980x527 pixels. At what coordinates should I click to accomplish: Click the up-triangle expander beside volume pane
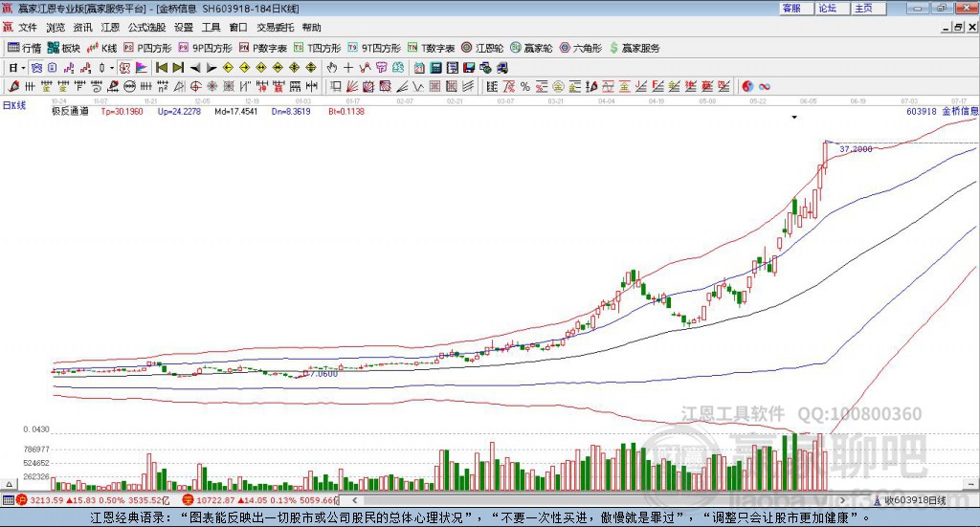9,484
